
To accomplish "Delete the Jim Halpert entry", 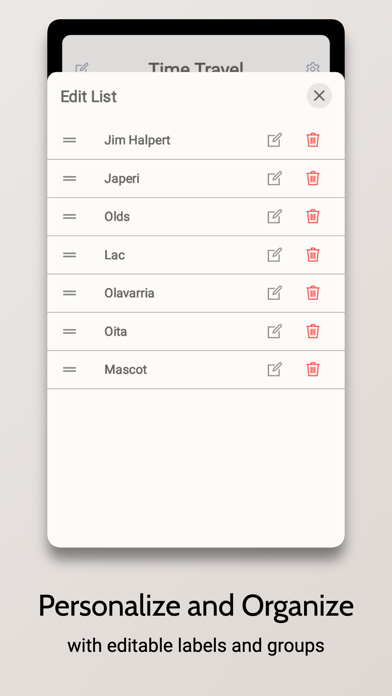I will point(313,140).
